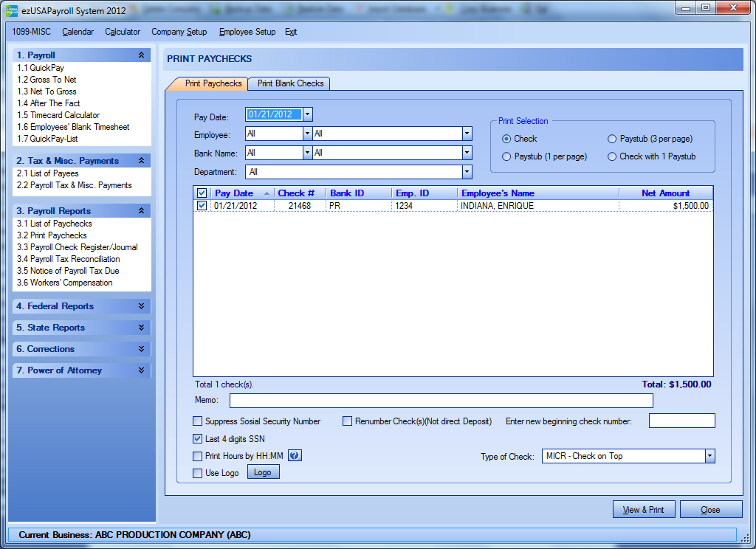This screenshot has width=756, height=549.
Task: Click the help icon beside Print Hours by HH:MM
Action: [x=294, y=456]
